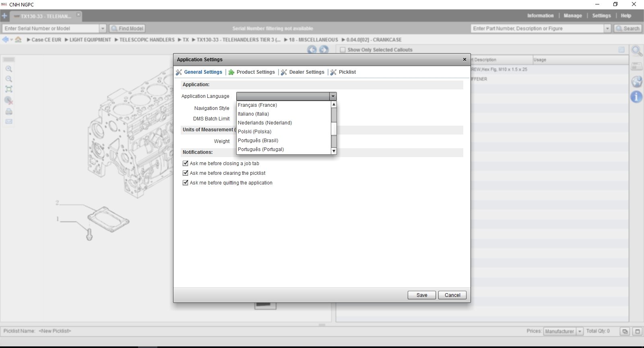Open the General Settings tab
The image size is (644, 348).
199,72
